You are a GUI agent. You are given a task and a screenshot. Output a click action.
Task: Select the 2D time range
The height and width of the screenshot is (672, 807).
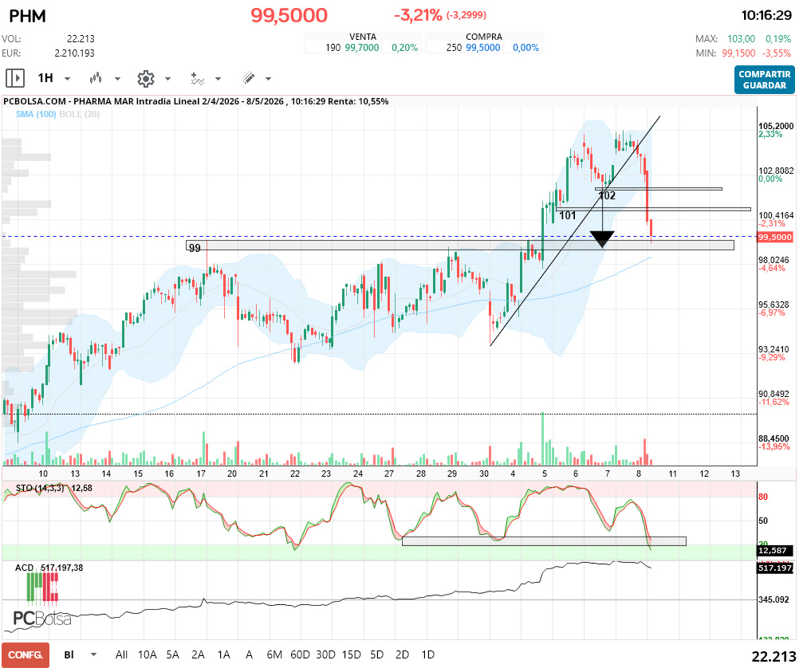pyautogui.click(x=402, y=654)
